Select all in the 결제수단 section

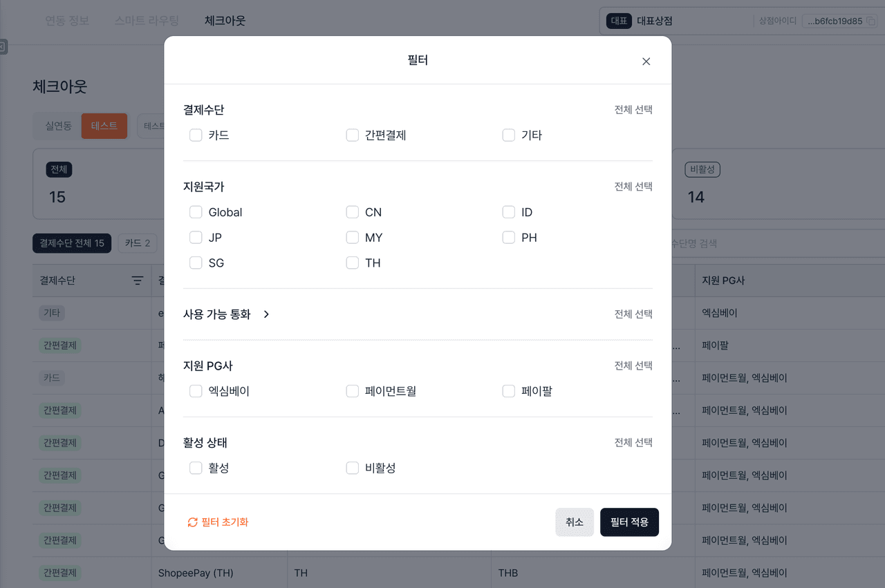[633, 110]
